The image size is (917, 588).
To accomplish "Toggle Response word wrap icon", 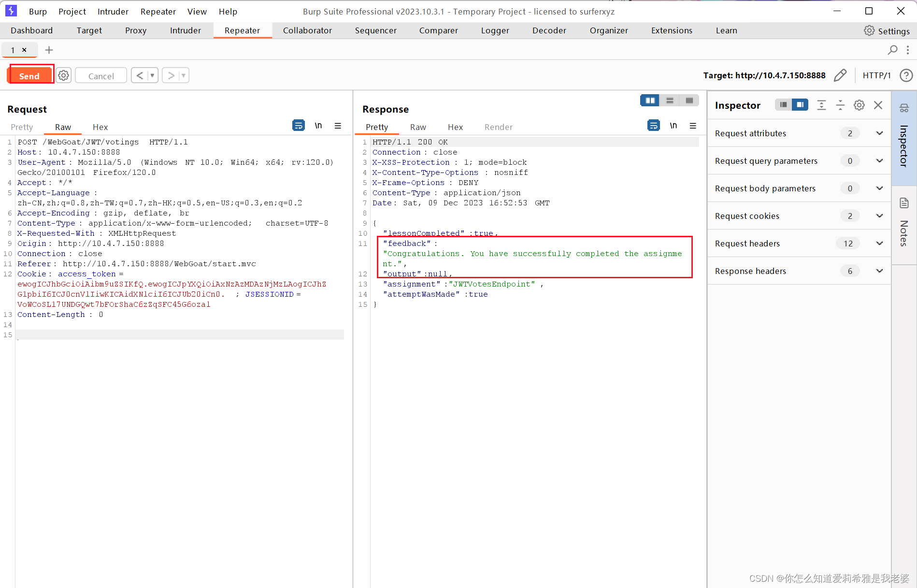I will pyautogui.click(x=654, y=126).
